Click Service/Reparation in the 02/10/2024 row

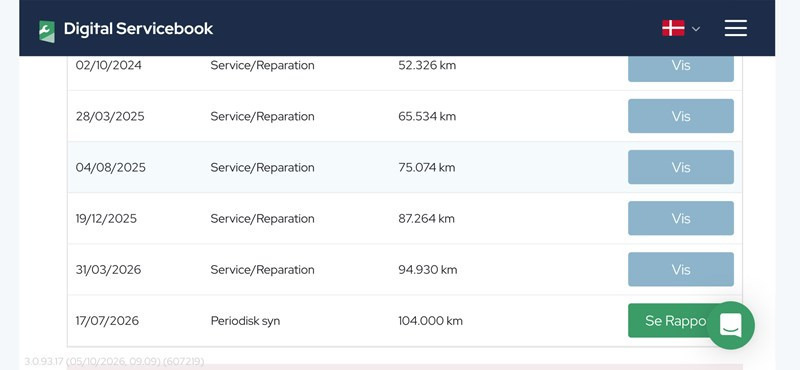[262, 65]
